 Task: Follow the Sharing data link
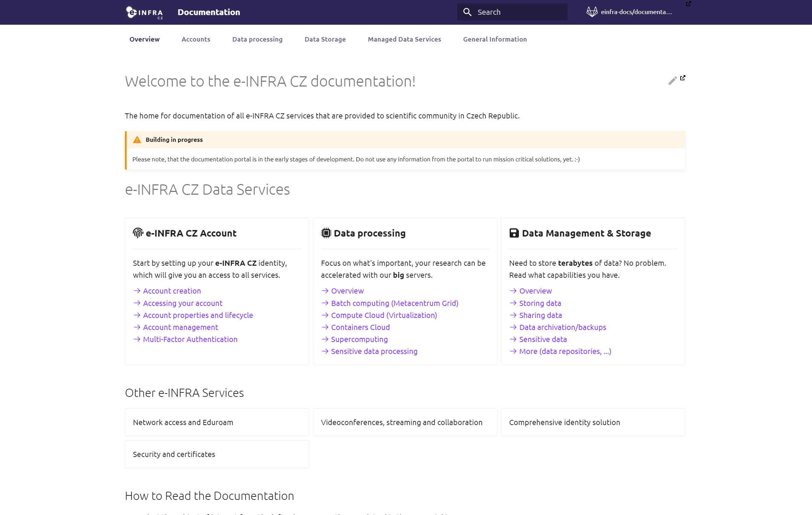pos(541,315)
